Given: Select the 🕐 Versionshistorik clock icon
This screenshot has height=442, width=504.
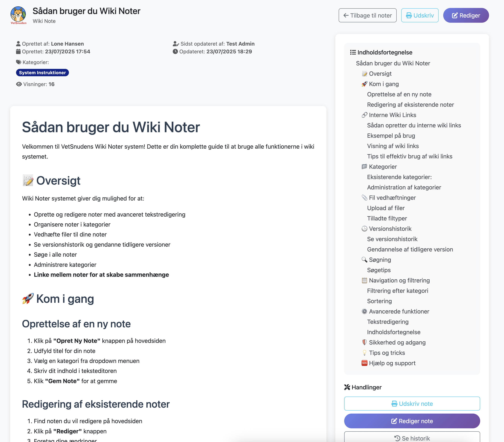Looking at the screenshot, I should [x=364, y=229].
